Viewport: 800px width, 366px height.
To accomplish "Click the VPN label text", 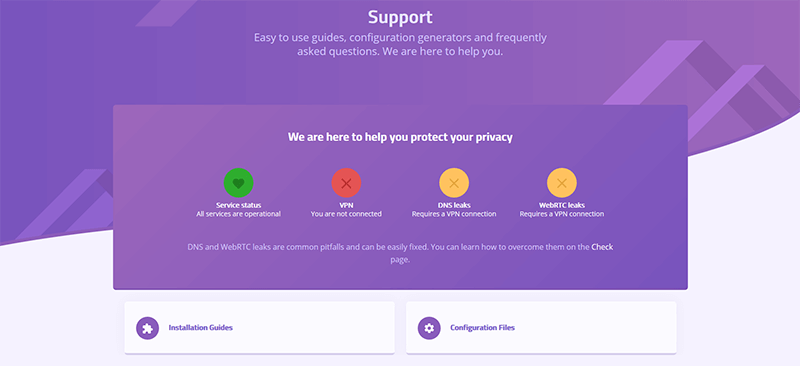I will (x=346, y=206).
